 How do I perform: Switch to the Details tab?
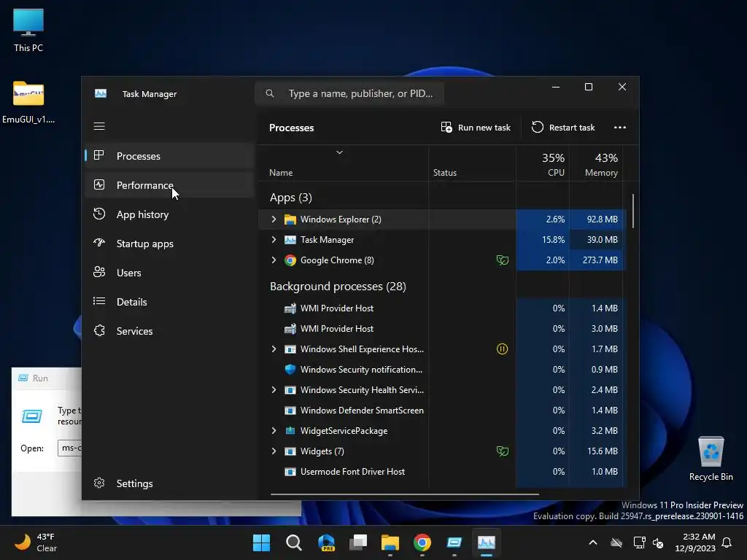click(169, 301)
